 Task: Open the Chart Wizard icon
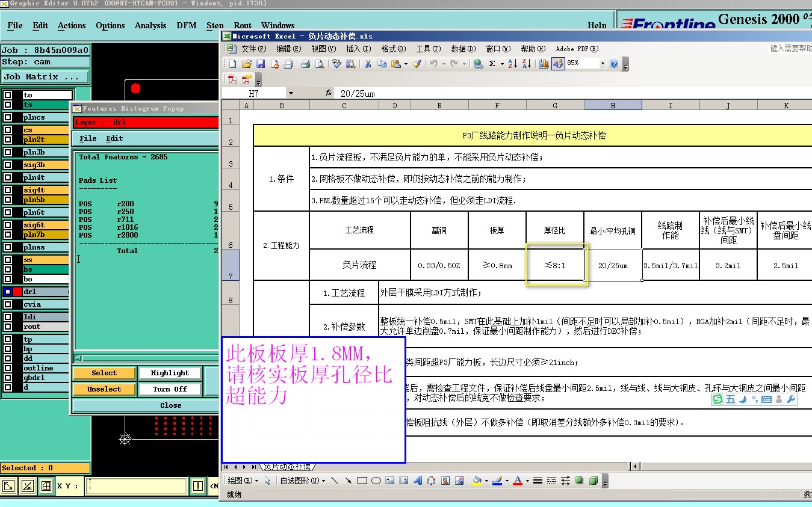pos(544,64)
